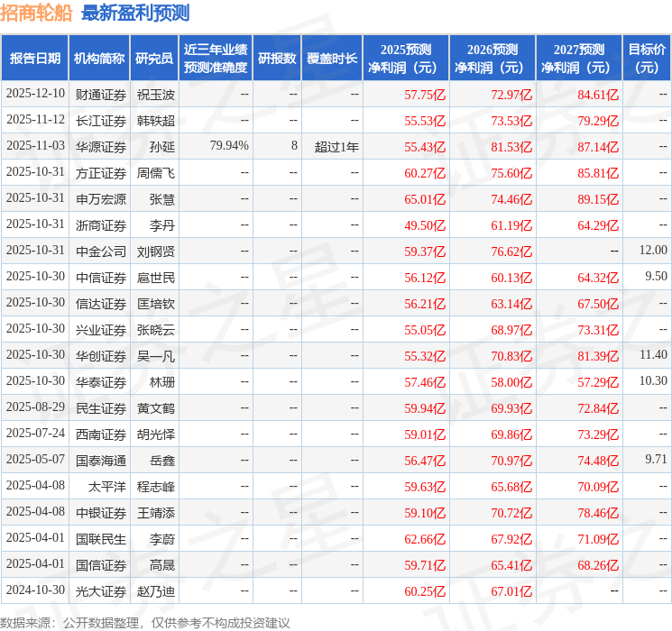This screenshot has width=672, height=631.
Task: Click 中金公司 target price 12.00
Action: click(x=653, y=250)
